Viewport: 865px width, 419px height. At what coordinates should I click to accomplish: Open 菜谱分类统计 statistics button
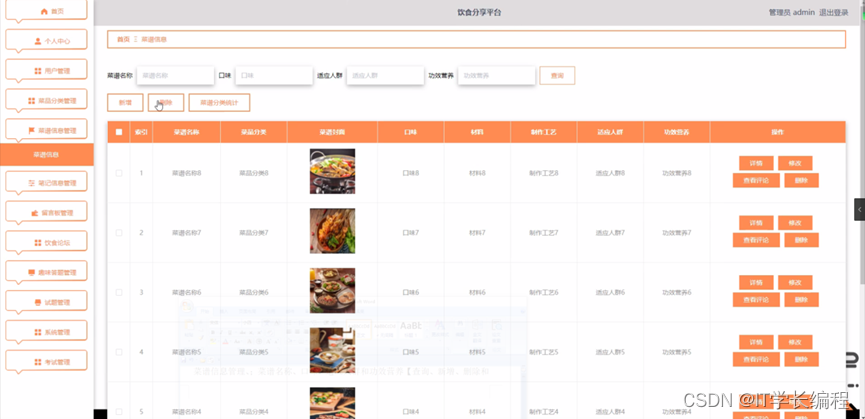(219, 103)
